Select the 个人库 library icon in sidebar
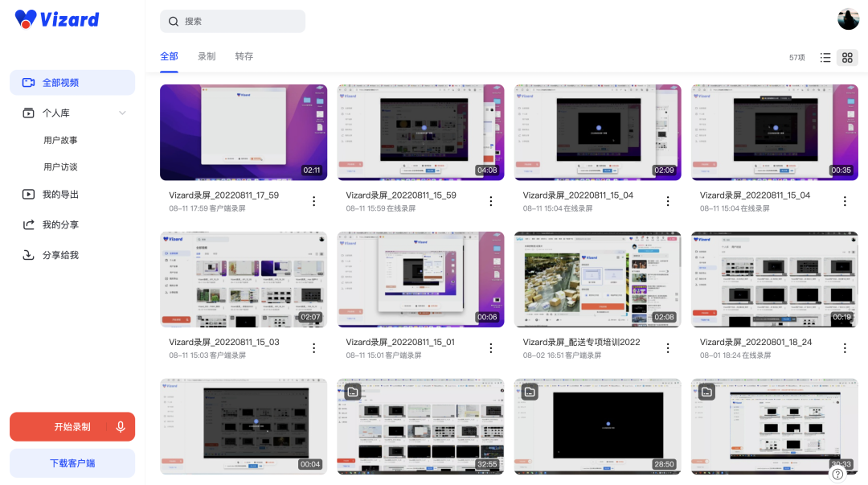Image resolution: width=868 pixels, height=485 pixels. click(27, 112)
